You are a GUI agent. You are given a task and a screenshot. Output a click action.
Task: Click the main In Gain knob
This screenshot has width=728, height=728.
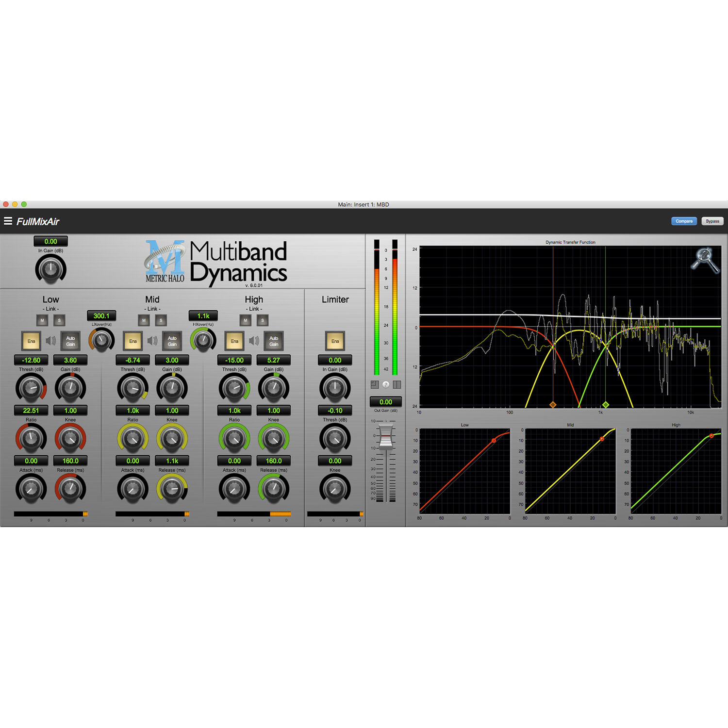50,269
